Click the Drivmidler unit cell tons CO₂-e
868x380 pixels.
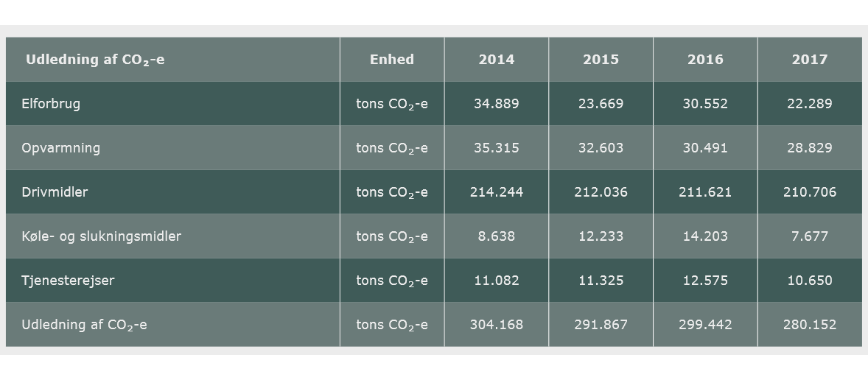[x=392, y=192]
